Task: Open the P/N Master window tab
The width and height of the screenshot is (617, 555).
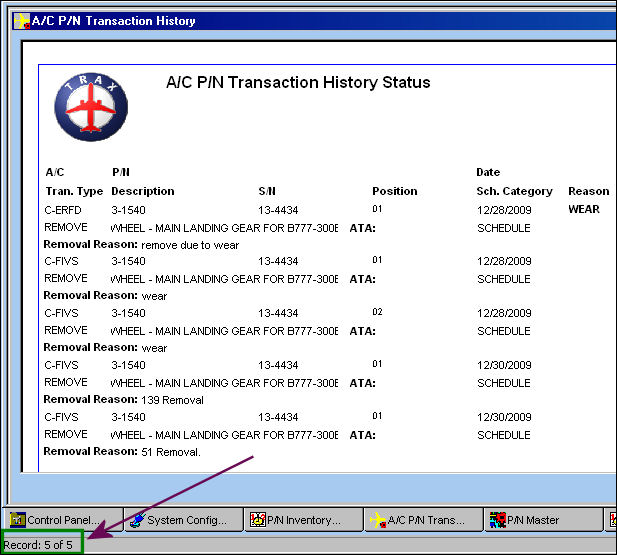Action: click(x=544, y=520)
